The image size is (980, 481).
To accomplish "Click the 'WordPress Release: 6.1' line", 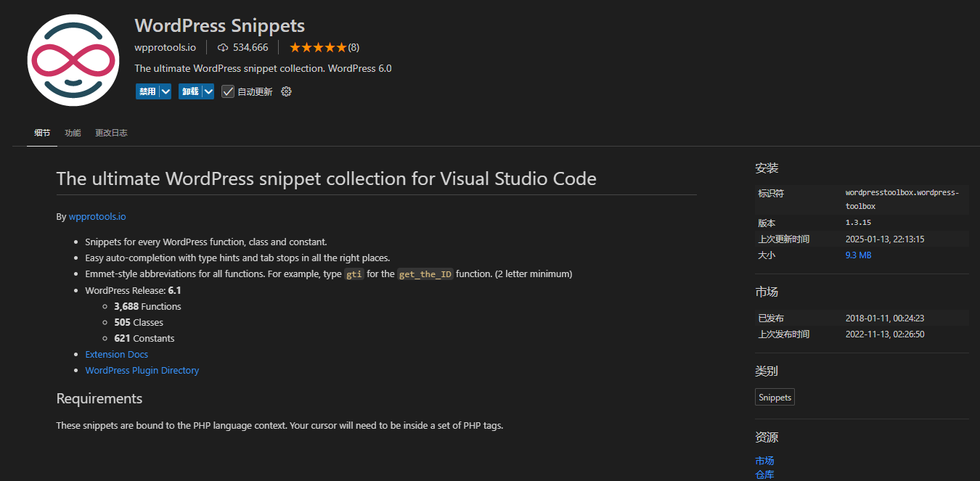I will coord(133,290).
